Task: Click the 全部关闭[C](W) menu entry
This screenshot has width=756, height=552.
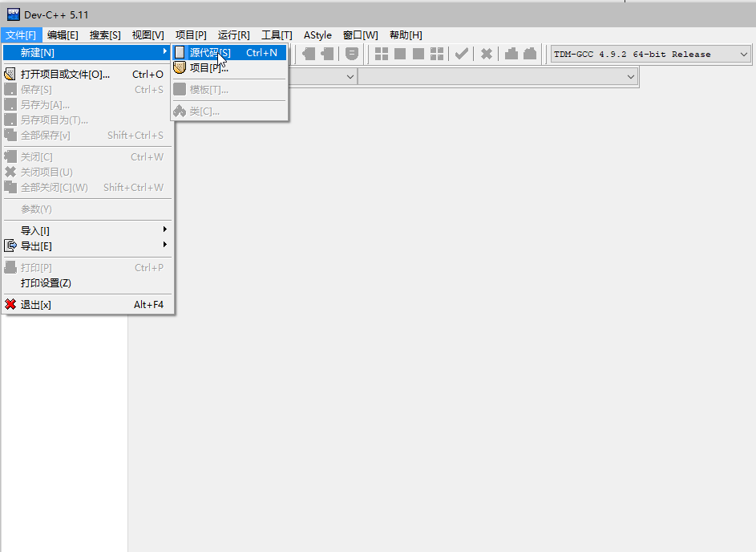Action: (x=87, y=187)
